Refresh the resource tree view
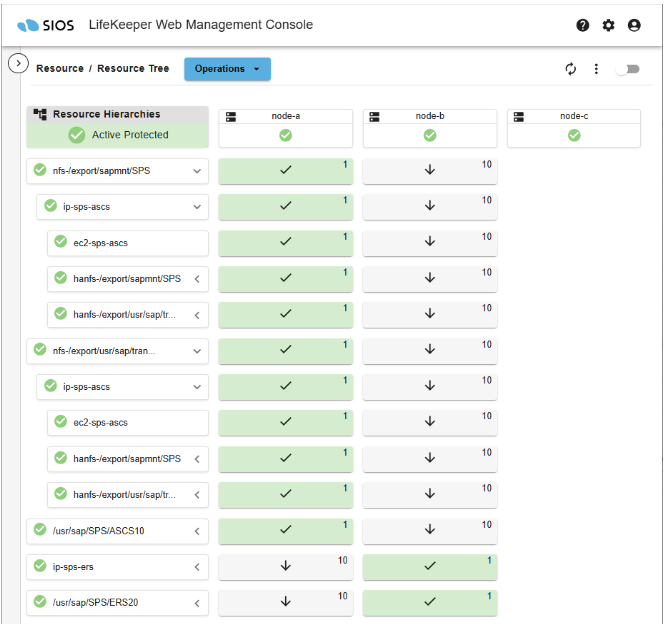The width and height of the screenshot is (664, 630). [x=571, y=69]
